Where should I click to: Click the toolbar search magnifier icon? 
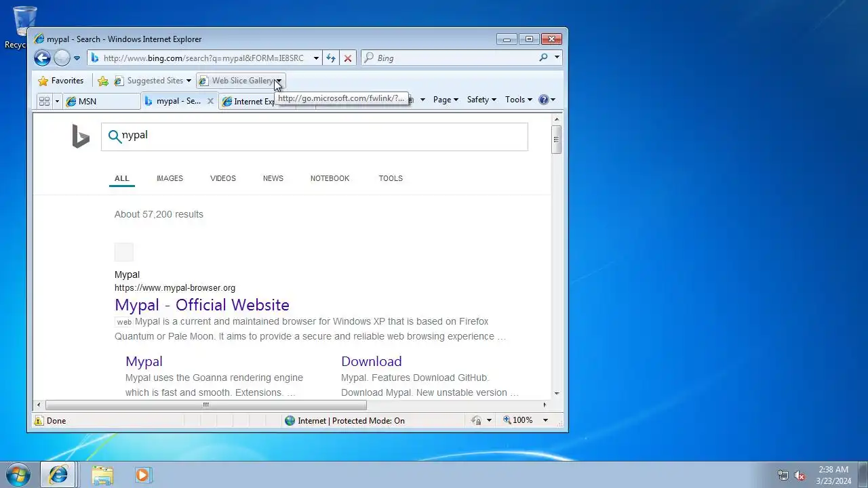(x=543, y=58)
